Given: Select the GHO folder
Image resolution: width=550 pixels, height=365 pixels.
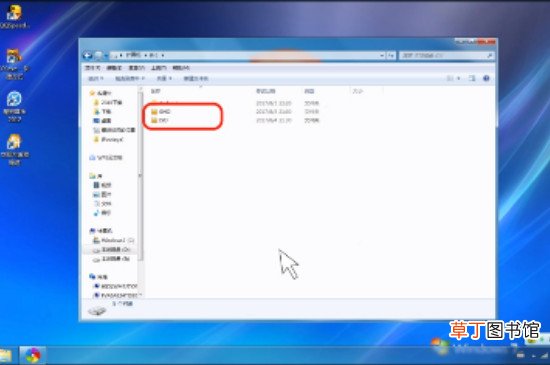Looking at the screenshot, I should [x=161, y=111].
